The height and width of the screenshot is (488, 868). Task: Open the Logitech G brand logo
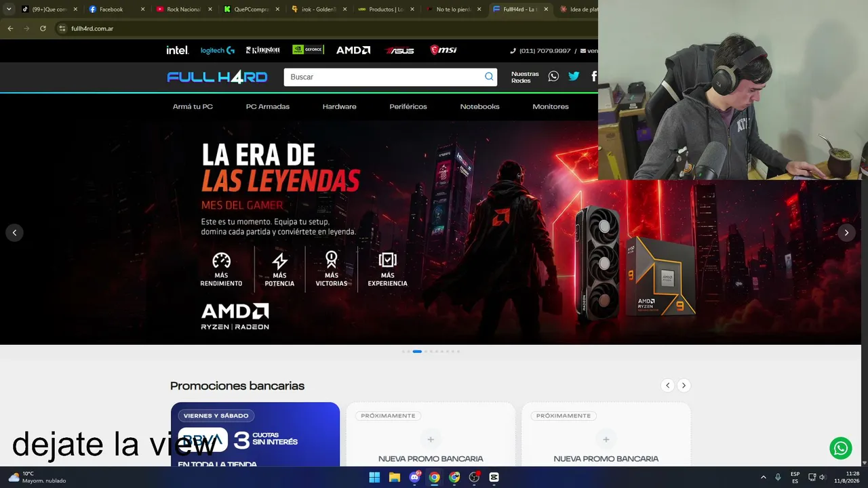click(218, 50)
